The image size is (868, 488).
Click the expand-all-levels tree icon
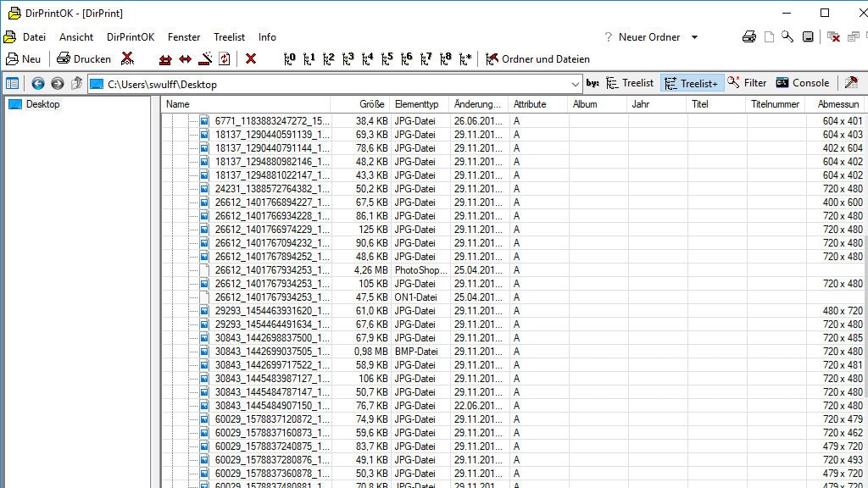click(x=465, y=59)
